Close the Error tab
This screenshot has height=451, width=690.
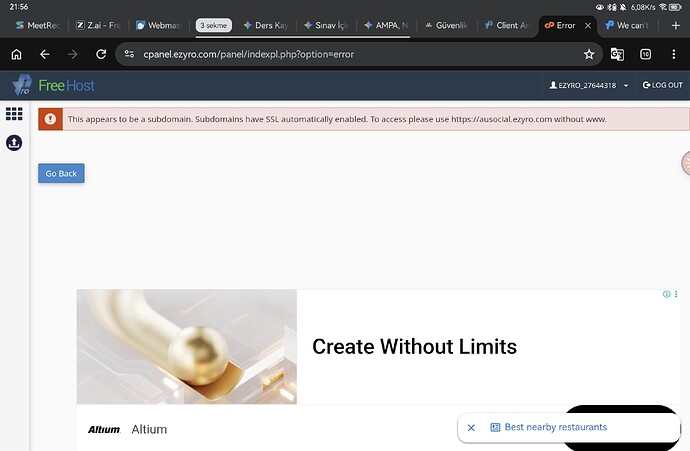[588, 26]
